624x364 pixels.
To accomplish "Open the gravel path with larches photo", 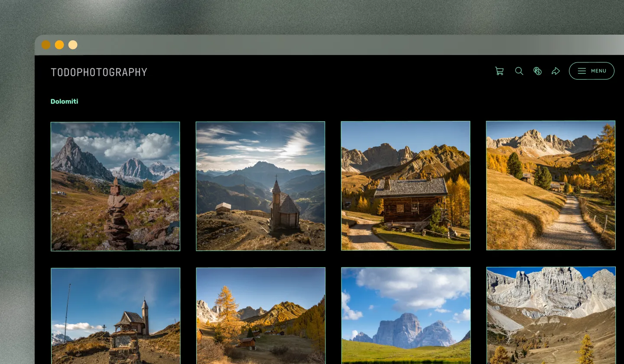I will 551,185.
